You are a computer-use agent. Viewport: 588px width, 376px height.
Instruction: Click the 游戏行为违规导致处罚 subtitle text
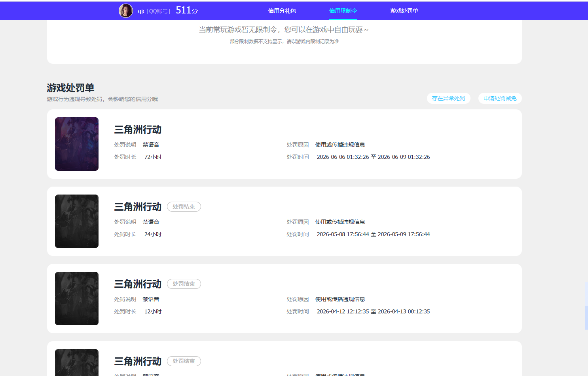click(x=102, y=99)
